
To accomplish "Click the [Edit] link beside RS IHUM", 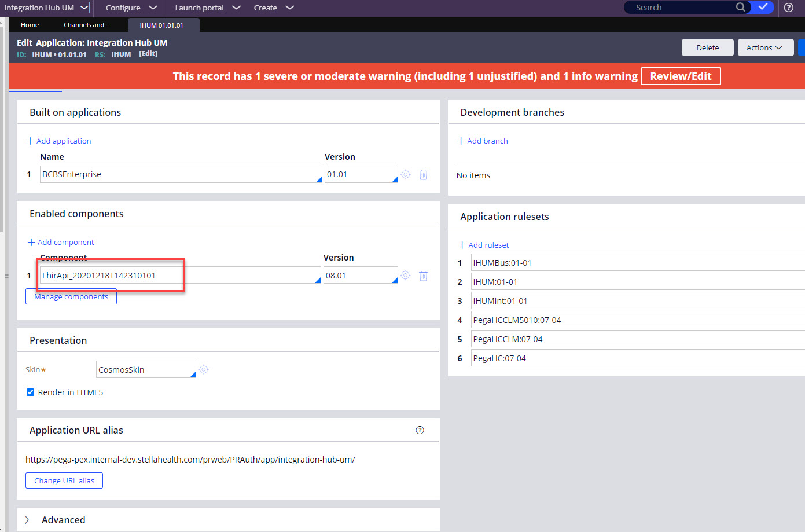I will click(148, 54).
